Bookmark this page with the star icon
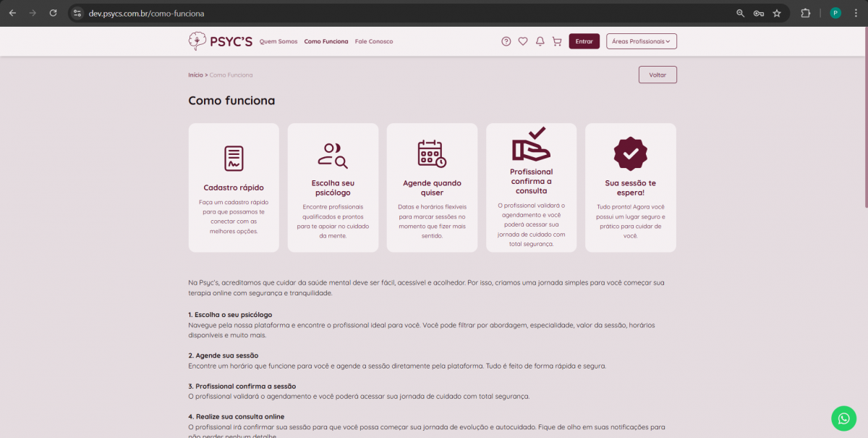The width and height of the screenshot is (868, 438). pyautogui.click(x=777, y=13)
